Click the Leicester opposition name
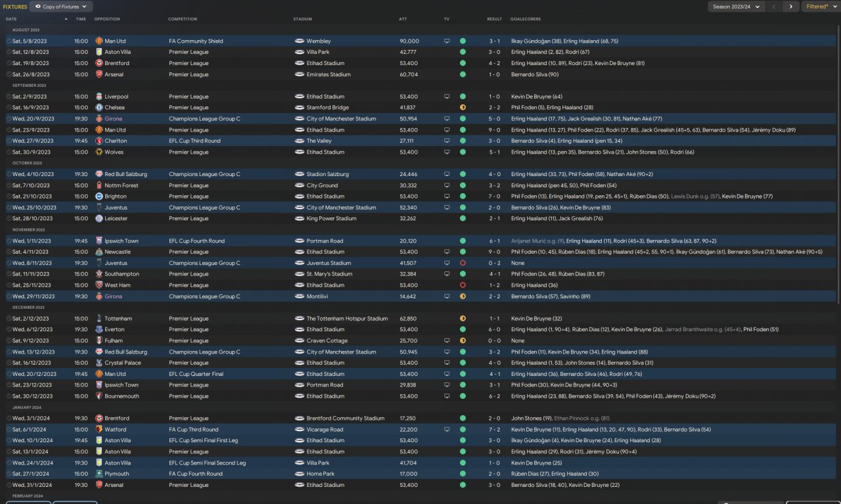The width and height of the screenshot is (841, 504). tap(116, 218)
